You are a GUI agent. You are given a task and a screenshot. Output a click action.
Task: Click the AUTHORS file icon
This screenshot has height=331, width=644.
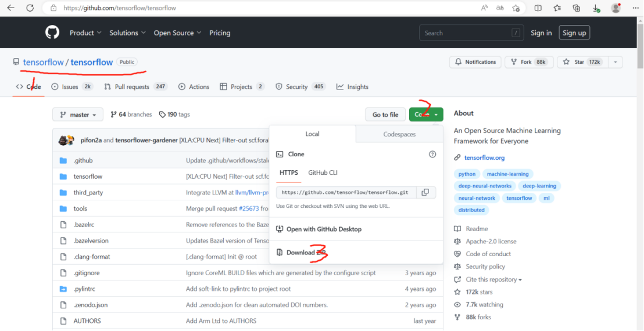point(63,321)
